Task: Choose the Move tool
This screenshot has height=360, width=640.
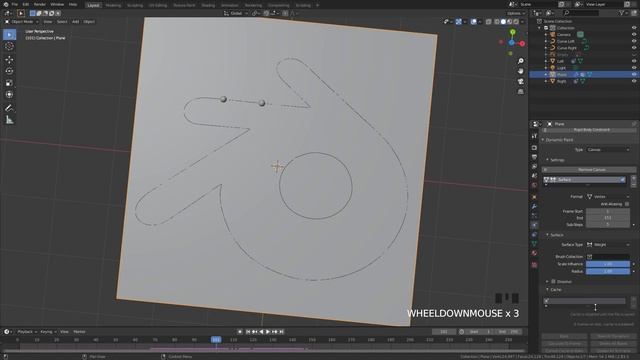Action: [9, 60]
